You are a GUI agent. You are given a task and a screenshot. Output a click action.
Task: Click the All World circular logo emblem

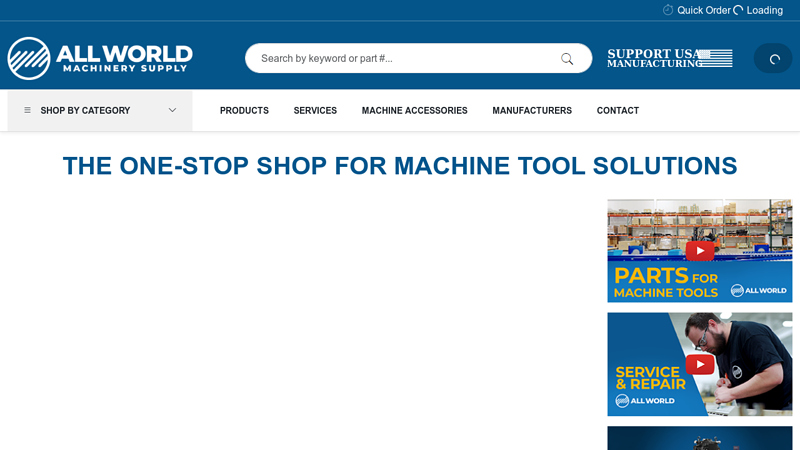coord(29,58)
